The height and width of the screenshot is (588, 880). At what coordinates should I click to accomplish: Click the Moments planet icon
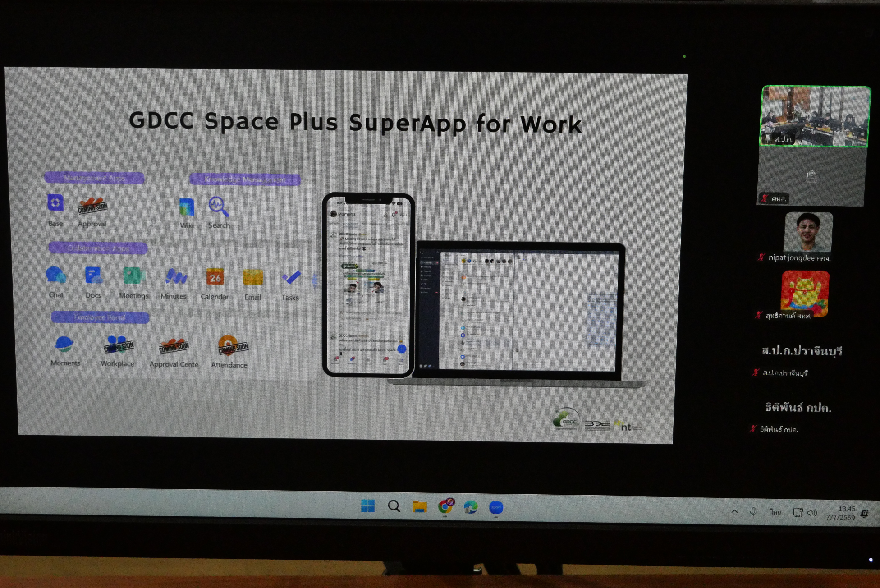(x=64, y=344)
